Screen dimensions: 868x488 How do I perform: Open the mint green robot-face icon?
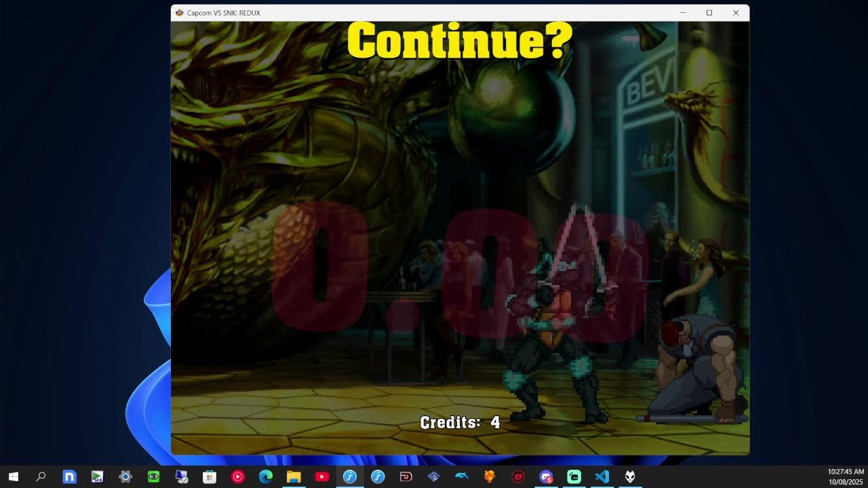point(574,476)
